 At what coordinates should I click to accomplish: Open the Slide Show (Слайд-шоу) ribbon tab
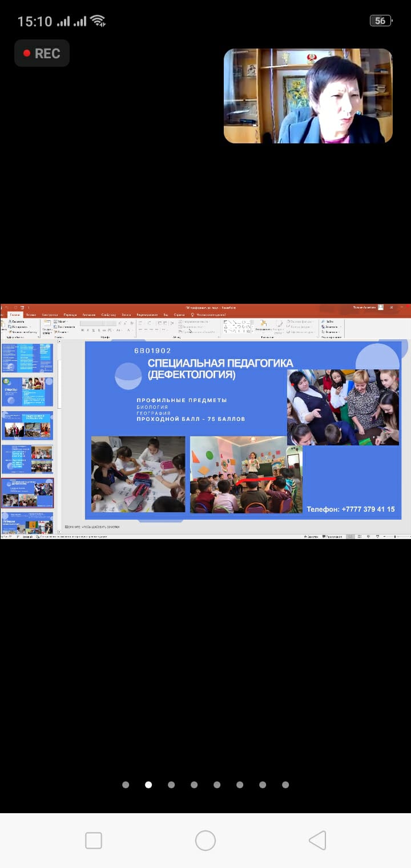click(108, 315)
